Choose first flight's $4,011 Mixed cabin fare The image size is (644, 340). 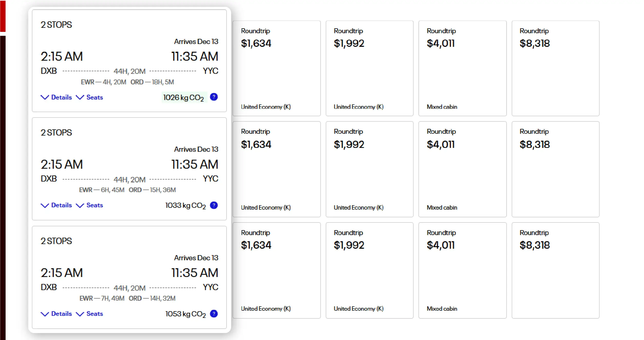click(462, 68)
